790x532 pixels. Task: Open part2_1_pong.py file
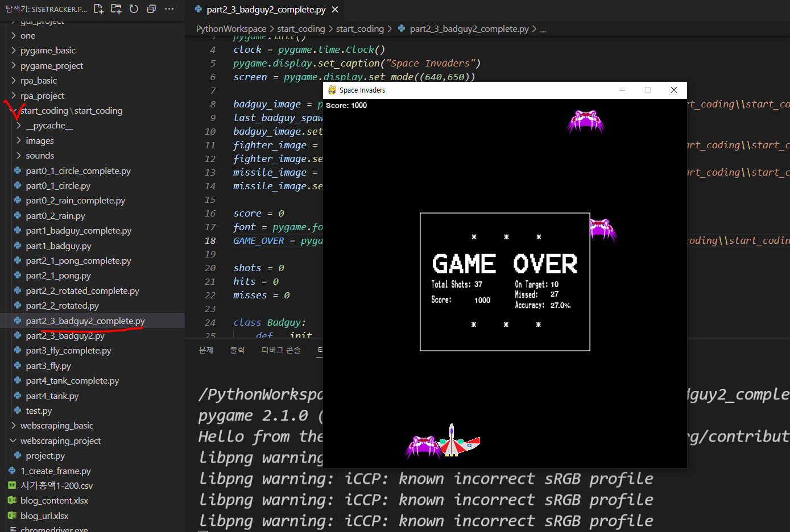[58, 276]
